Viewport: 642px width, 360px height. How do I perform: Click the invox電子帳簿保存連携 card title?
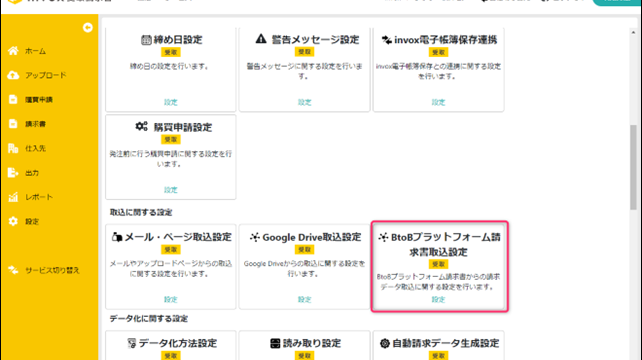tap(445, 40)
